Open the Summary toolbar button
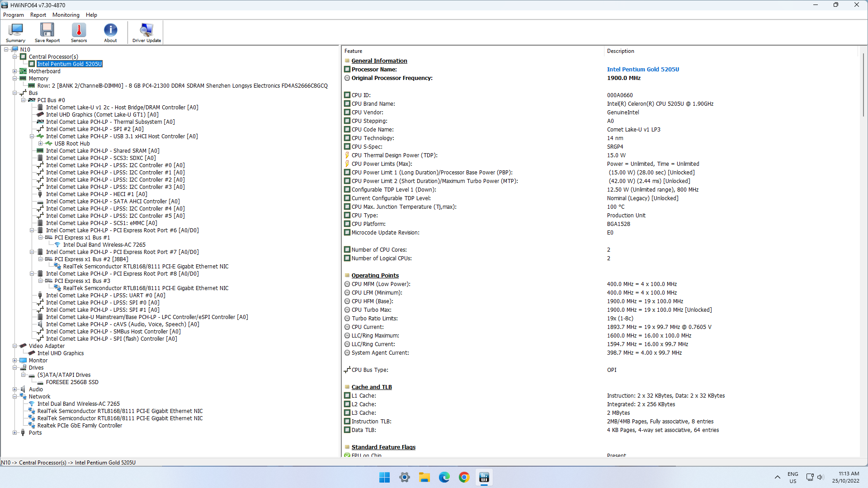 point(15,33)
